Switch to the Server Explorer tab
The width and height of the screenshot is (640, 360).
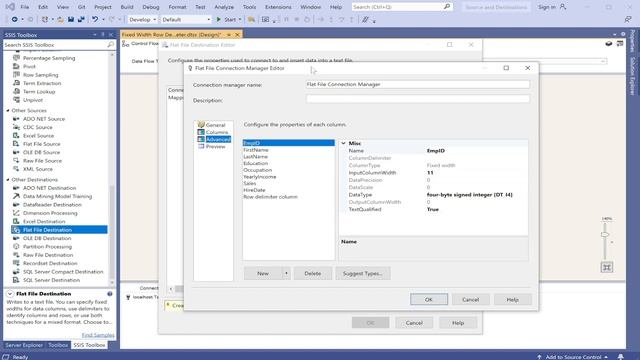24,345
